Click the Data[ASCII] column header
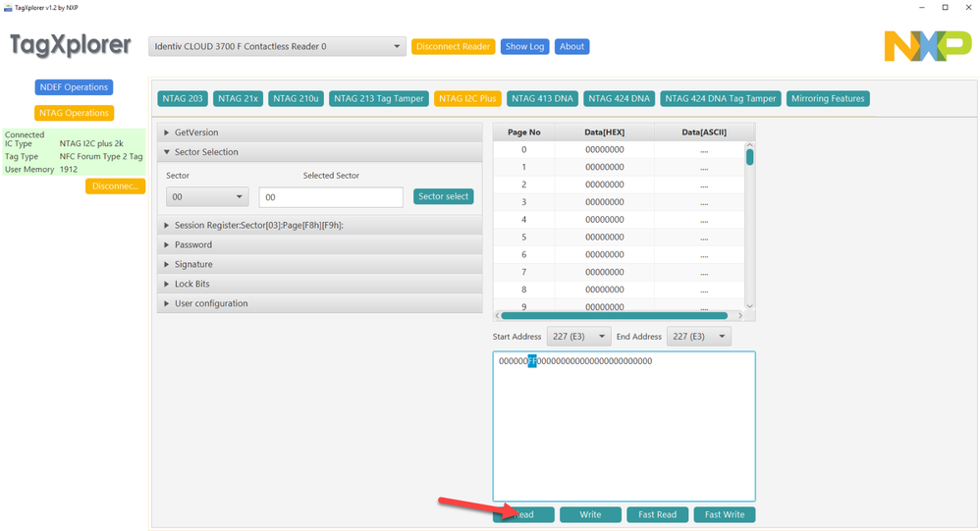 click(x=704, y=133)
